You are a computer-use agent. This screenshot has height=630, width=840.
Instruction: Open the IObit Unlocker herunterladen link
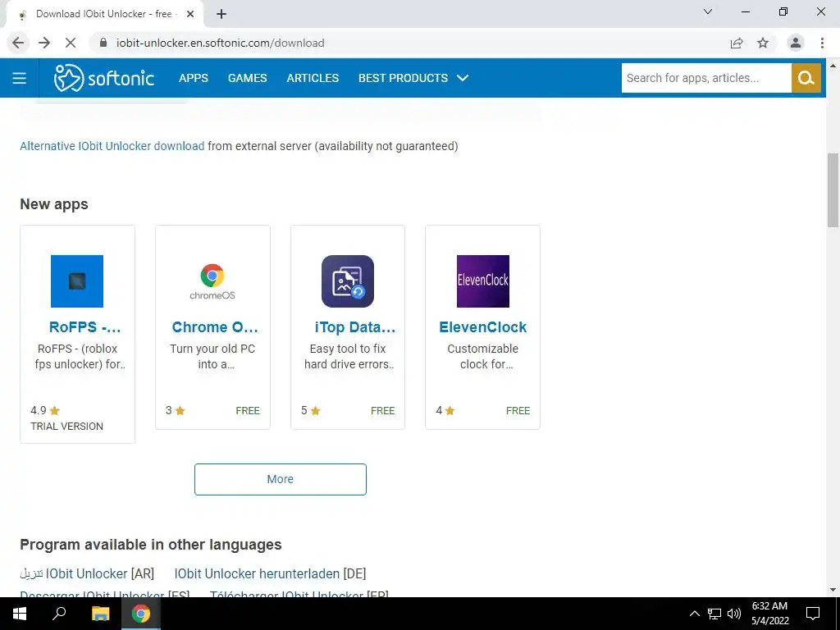coord(270,573)
